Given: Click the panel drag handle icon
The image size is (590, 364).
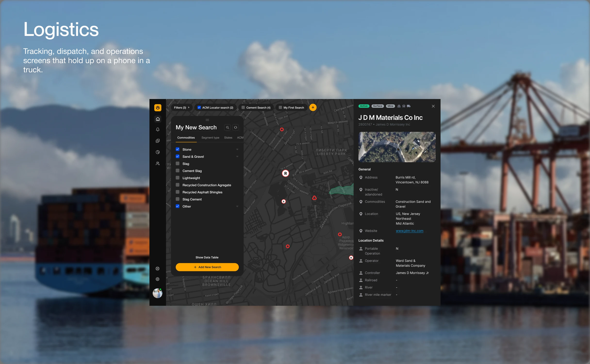Looking at the screenshot, I should (x=207, y=120).
